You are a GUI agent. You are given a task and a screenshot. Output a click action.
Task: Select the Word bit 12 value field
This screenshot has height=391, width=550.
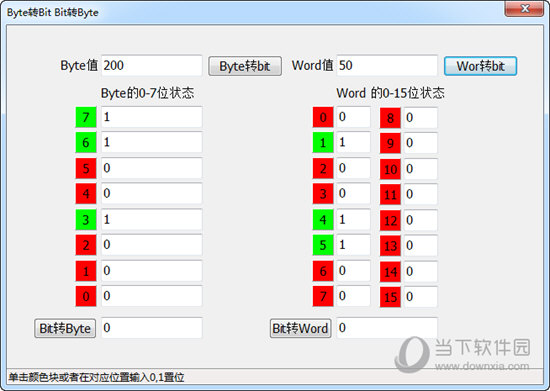421,220
